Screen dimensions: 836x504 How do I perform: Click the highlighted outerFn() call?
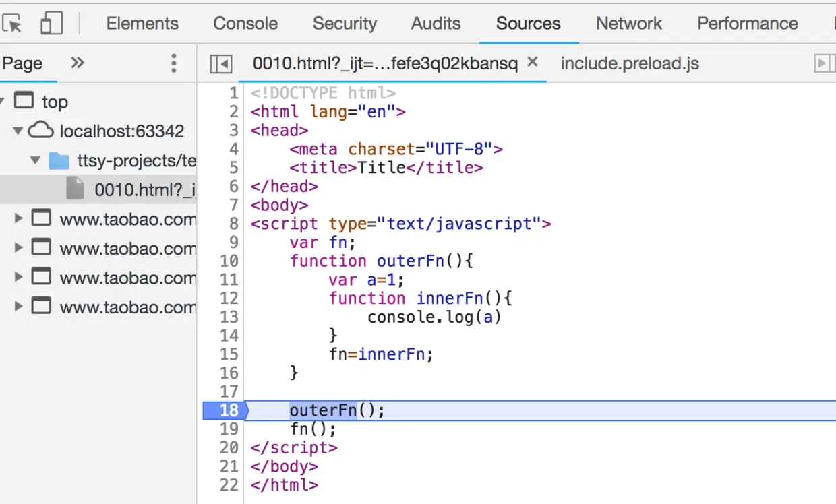(x=337, y=410)
